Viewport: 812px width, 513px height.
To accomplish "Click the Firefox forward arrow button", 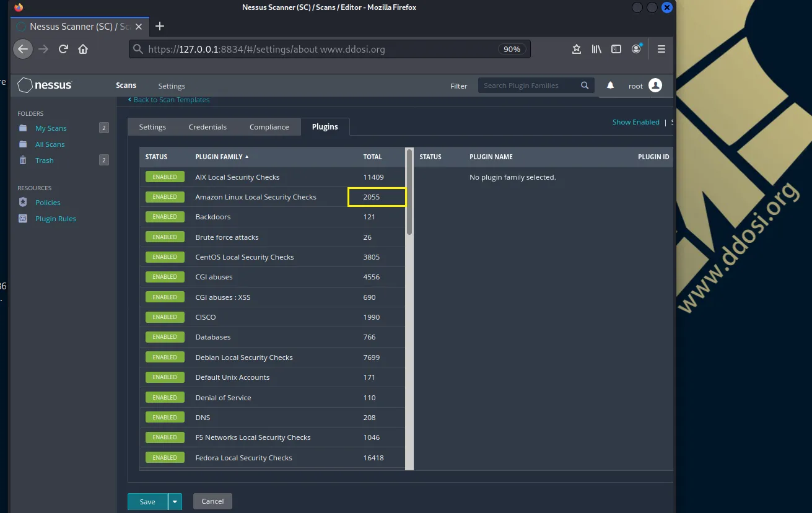I will (43, 49).
